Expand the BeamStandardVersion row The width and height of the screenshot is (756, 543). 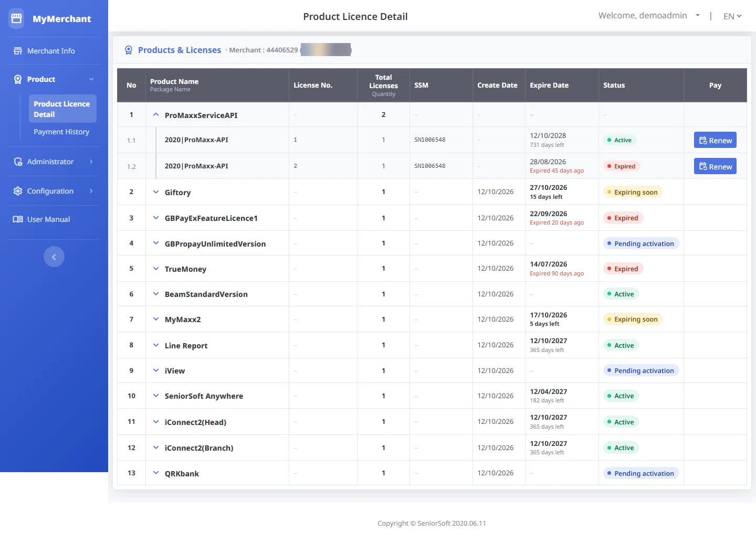coord(156,294)
